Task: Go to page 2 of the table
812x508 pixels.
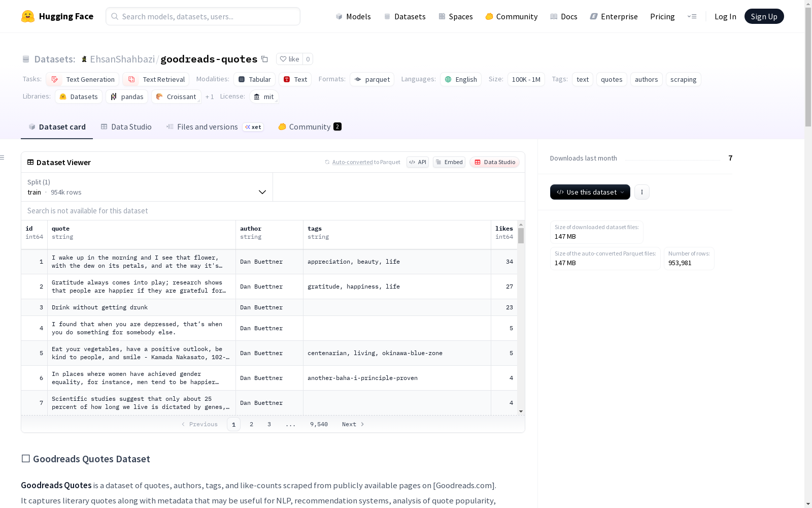Action: click(251, 424)
